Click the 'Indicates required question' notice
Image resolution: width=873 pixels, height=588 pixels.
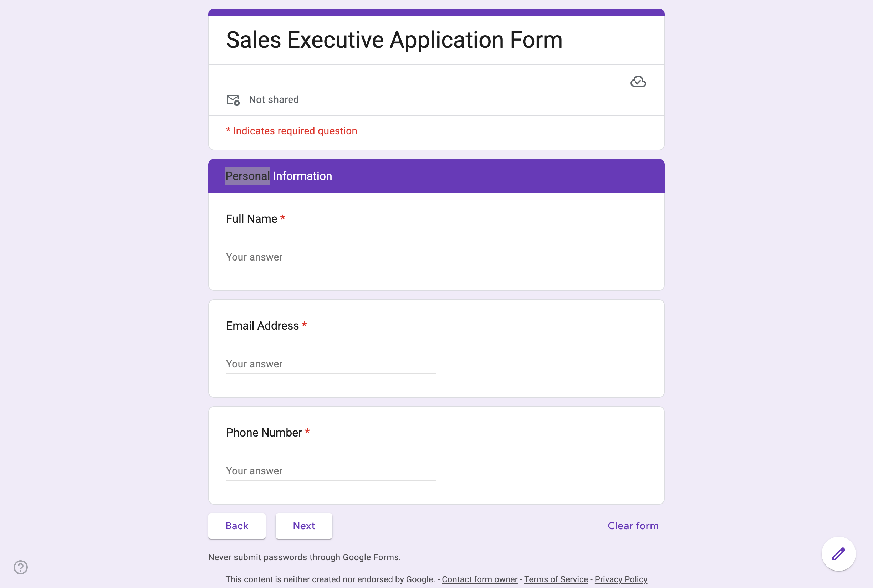[x=291, y=131]
